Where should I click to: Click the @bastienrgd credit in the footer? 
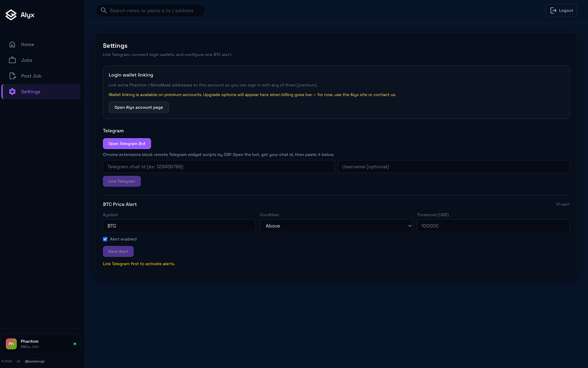click(34, 361)
